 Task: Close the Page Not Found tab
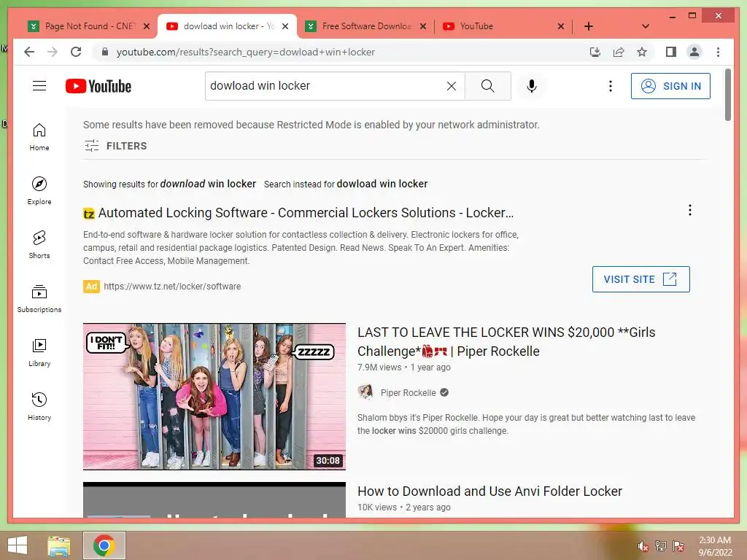147,26
